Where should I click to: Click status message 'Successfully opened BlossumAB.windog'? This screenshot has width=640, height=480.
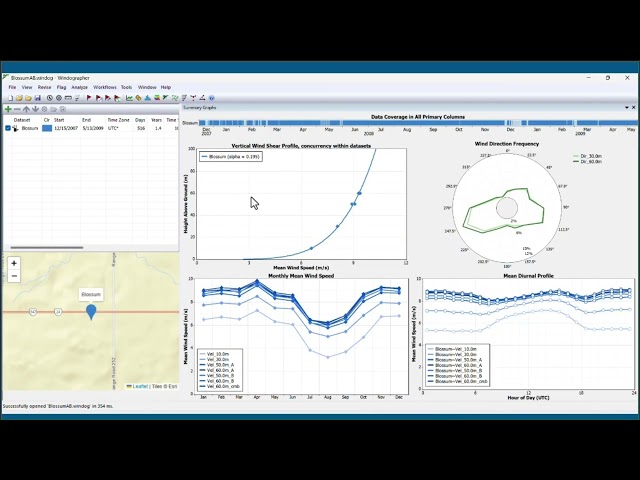(x=58, y=406)
